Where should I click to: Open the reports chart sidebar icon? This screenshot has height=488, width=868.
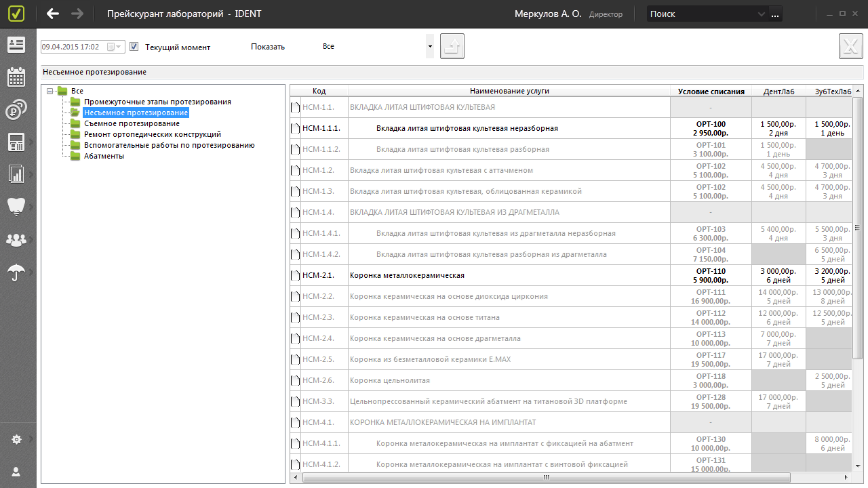16,174
